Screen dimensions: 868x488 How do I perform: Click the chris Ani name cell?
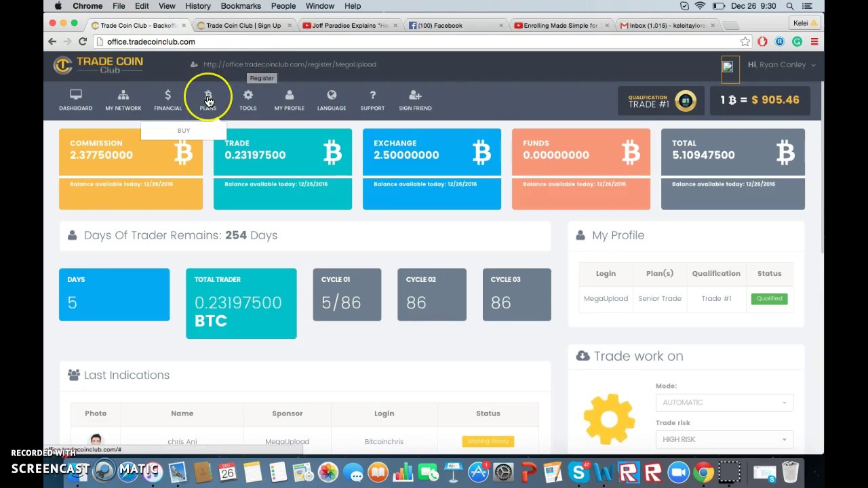click(x=182, y=441)
